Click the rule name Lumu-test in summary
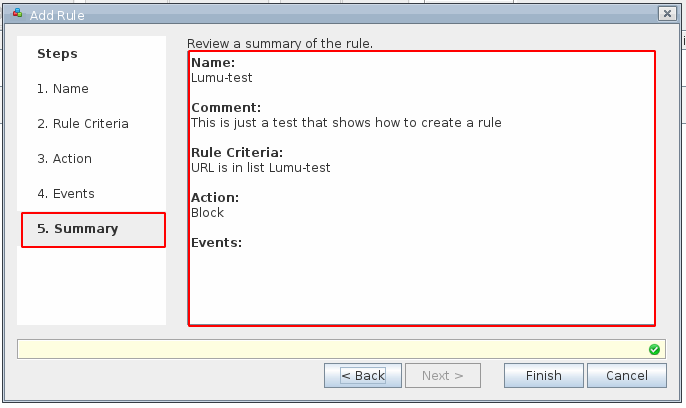Image resolution: width=686 pixels, height=408 pixels. tap(222, 77)
